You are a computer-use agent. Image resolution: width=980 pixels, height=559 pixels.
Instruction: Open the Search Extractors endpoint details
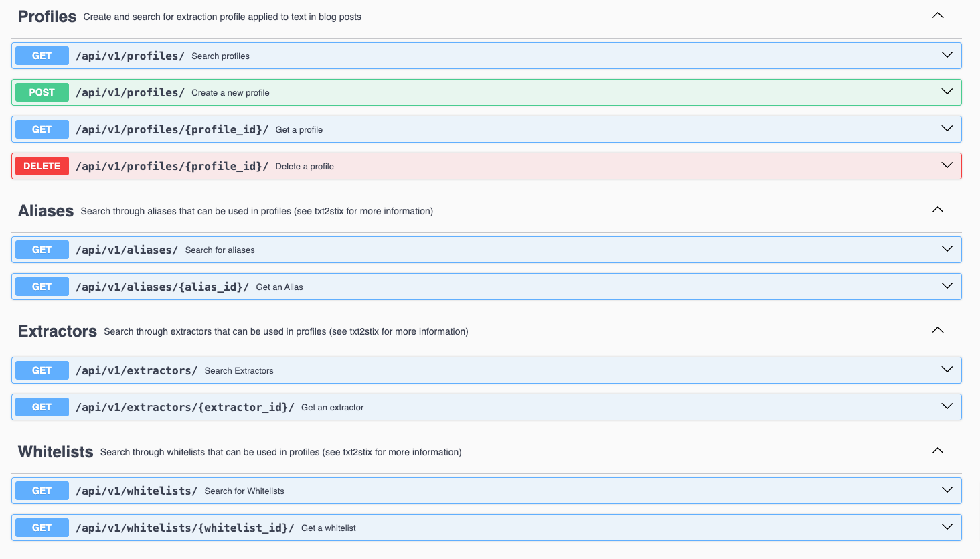pos(947,369)
